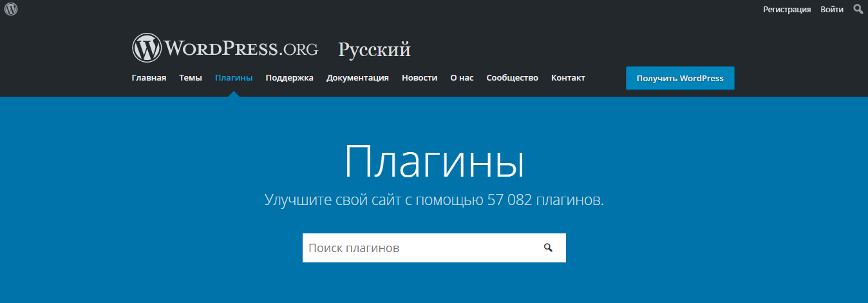Open the Контакт menu item

[x=568, y=78]
